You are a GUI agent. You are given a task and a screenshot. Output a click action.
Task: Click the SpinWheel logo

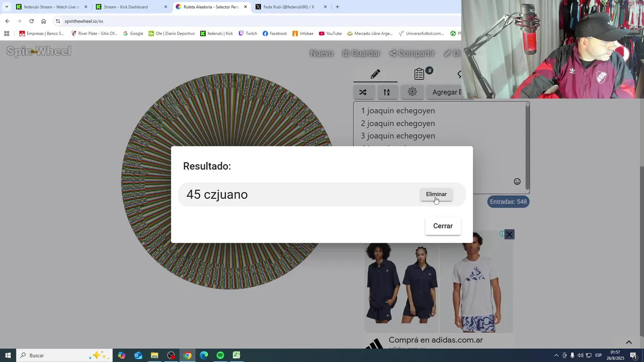pyautogui.click(x=39, y=51)
